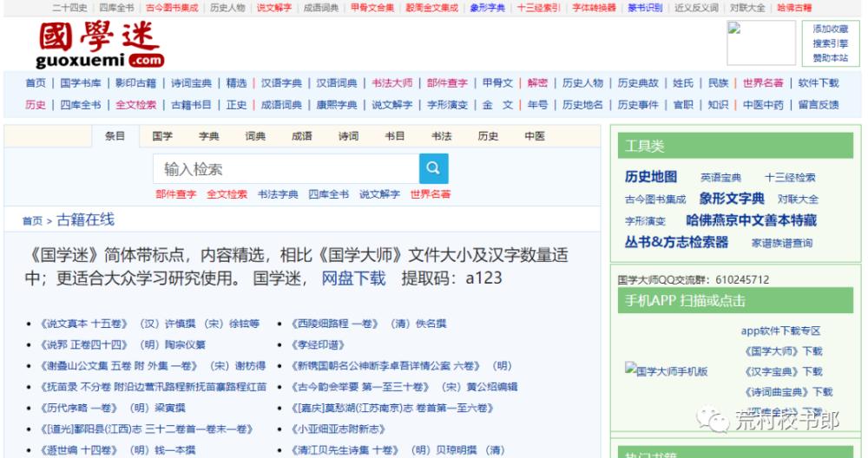Download 《诗词曲宝典》 app link
Viewport: 868px width, 458px height.
pos(788,392)
